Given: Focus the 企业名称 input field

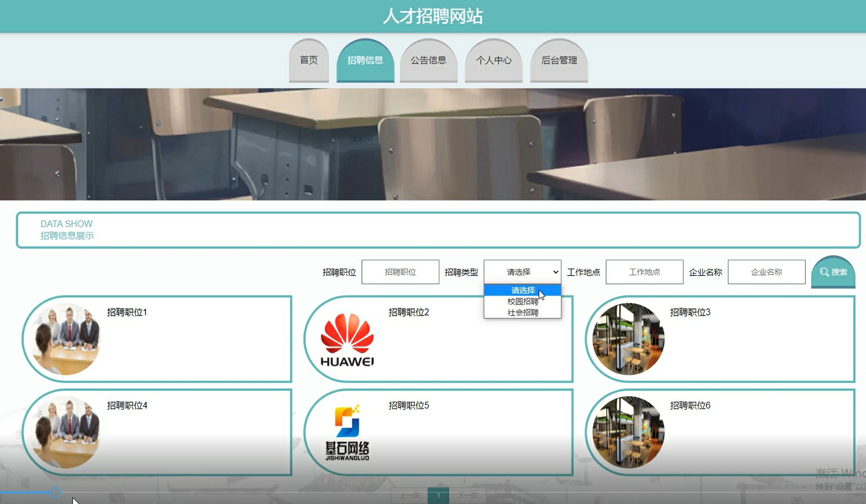Looking at the screenshot, I should point(766,272).
